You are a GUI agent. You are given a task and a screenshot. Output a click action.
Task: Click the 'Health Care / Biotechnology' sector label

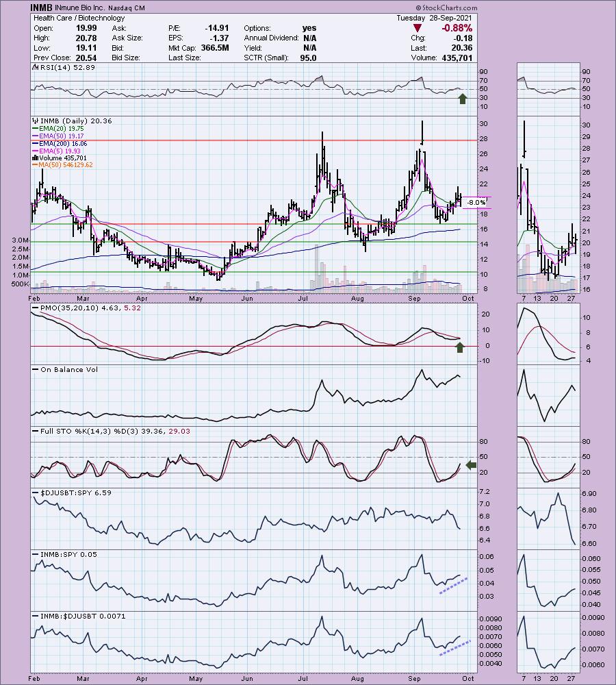coord(79,18)
